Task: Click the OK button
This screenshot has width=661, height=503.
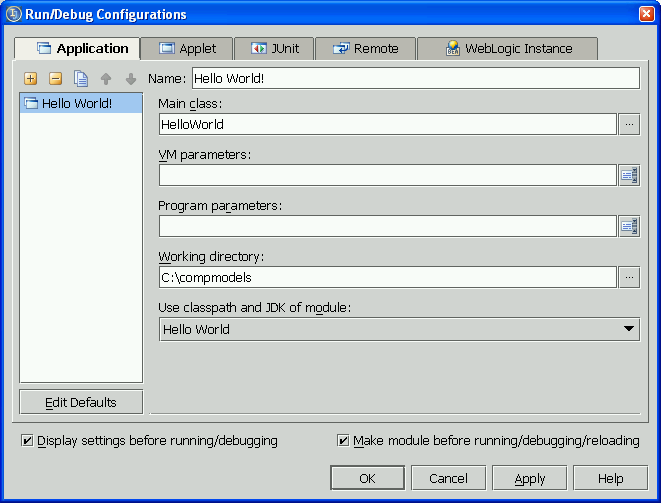Action: 367,478
